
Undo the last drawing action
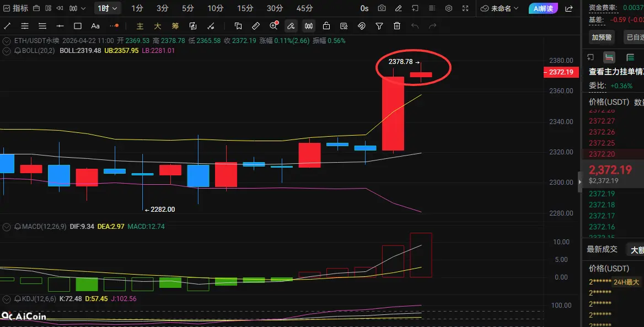pyautogui.click(x=415, y=26)
